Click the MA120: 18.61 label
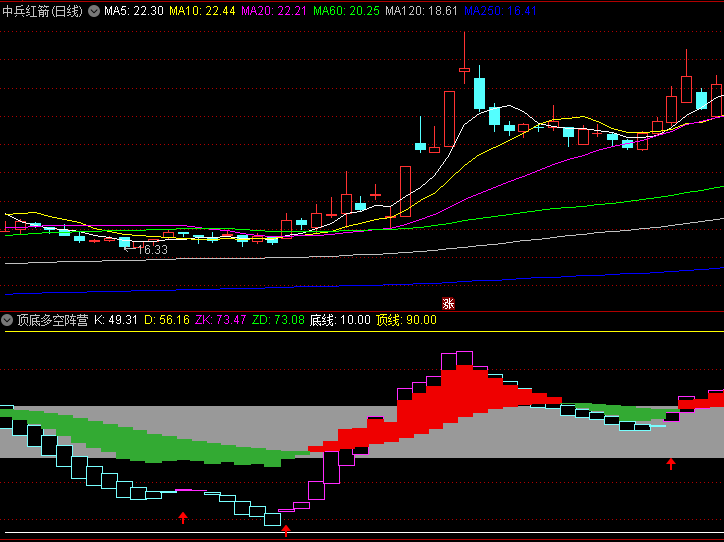Screen dimensions: 724x542 click(421, 11)
